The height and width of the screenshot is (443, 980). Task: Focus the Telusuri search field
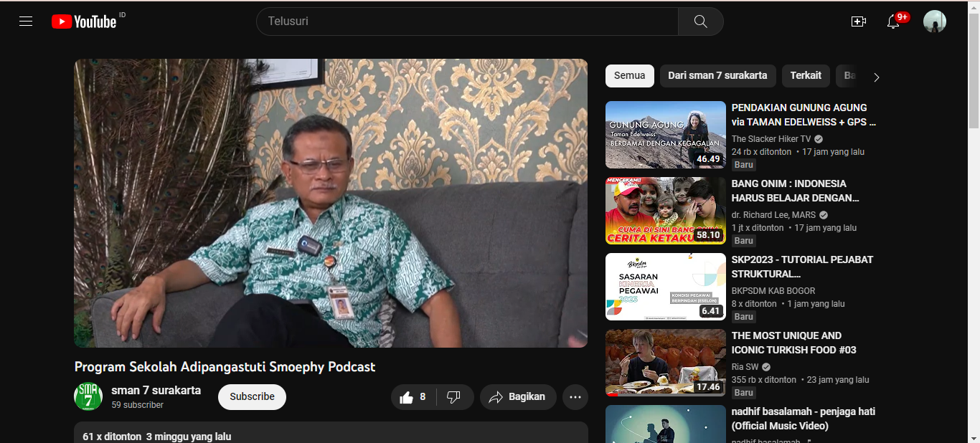pos(467,22)
